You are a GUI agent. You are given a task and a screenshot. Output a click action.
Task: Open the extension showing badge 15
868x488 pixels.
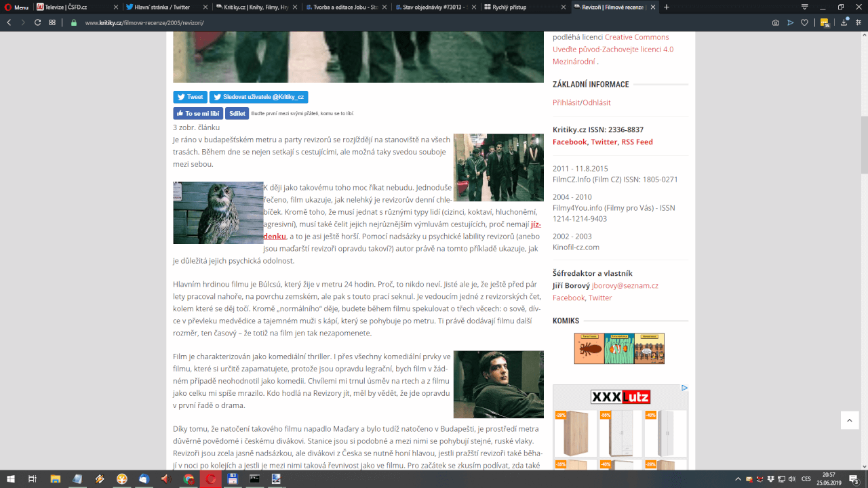[x=823, y=22]
